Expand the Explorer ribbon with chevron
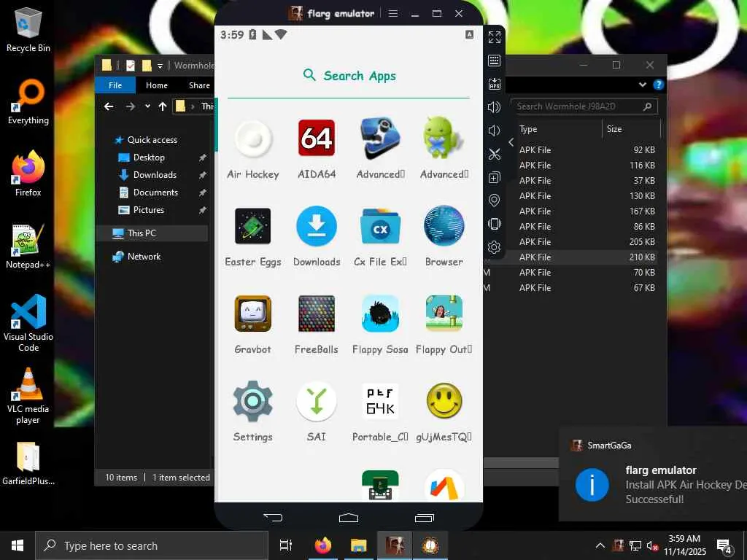Image resolution: width=747 pixels, height=560 pixels. [x=643, y=85]
